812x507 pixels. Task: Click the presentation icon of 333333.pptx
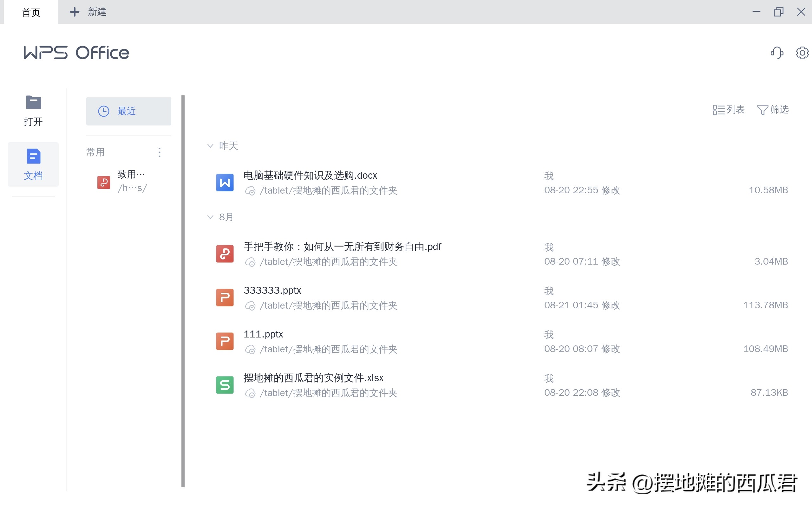click(x=225, y=298)
